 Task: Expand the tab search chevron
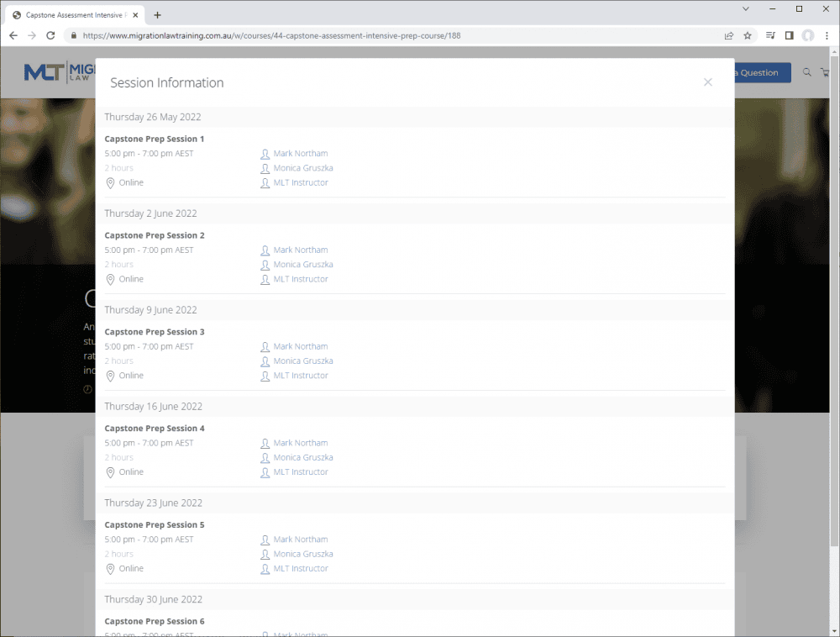pos(746,9)
